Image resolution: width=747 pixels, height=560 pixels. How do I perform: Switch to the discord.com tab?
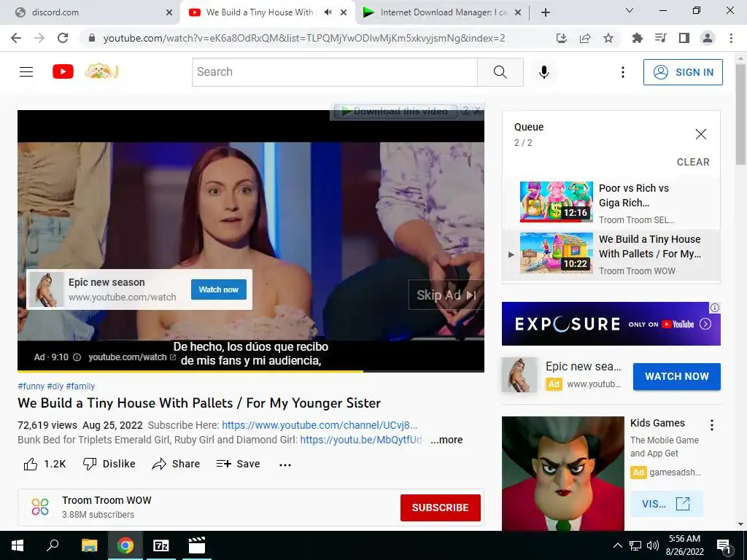click(x=90, y=12)
